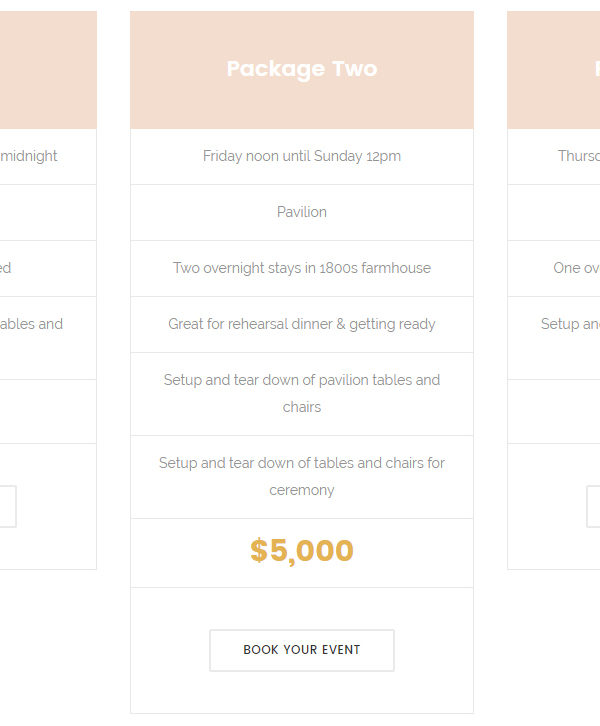600x726 pixels.
Task: Click the midnight text in the left package
Action: pyautogui.click(x=29, y=156)
